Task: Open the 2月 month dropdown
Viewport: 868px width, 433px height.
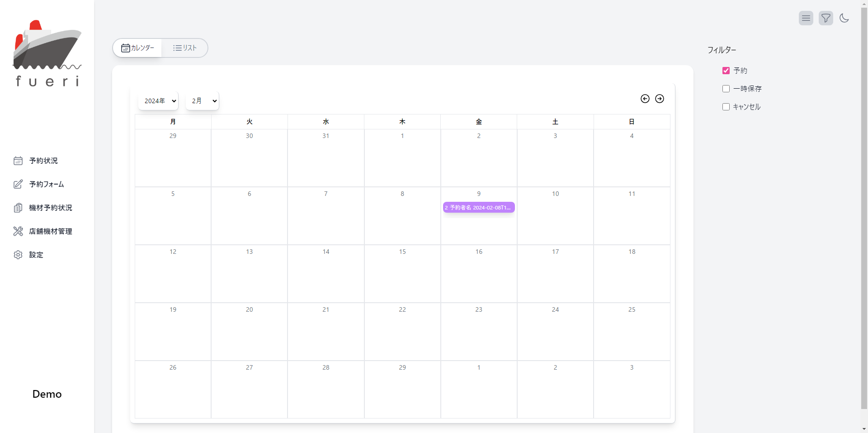Action: coord(203,101)
